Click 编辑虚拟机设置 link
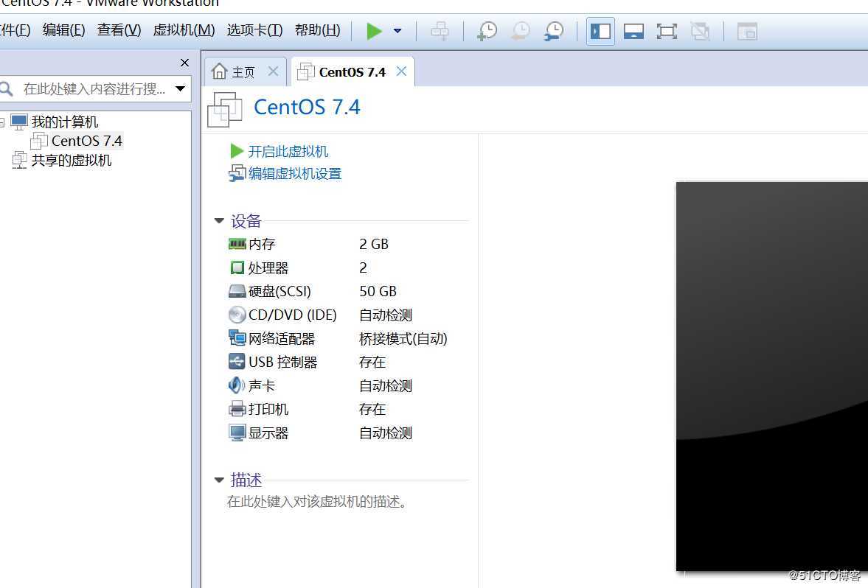Screen dimensions: 868x588 click(x=294, y=174)
